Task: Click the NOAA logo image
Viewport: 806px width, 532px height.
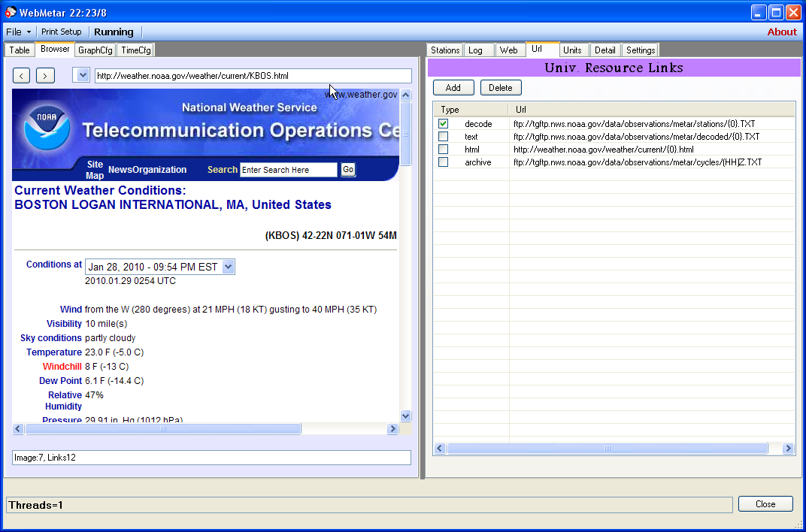Action: tap(47, 127)
